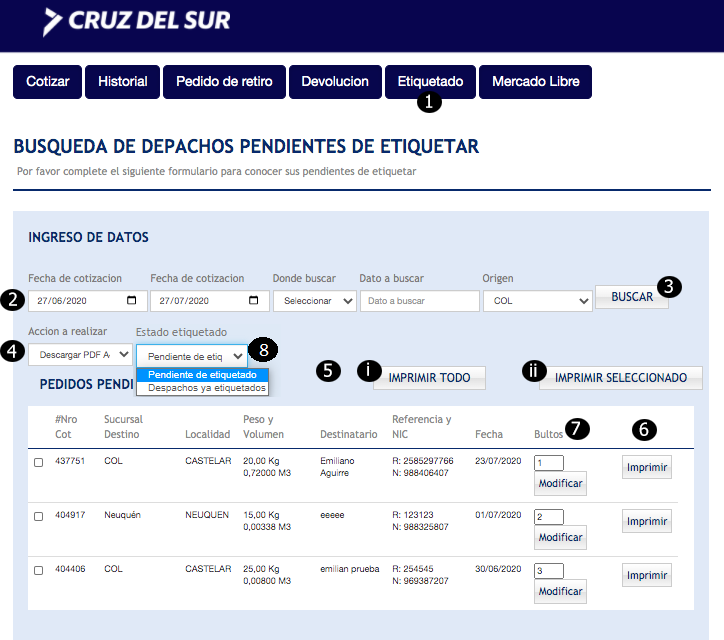Click IMPRIMIR TODO button

429,378
